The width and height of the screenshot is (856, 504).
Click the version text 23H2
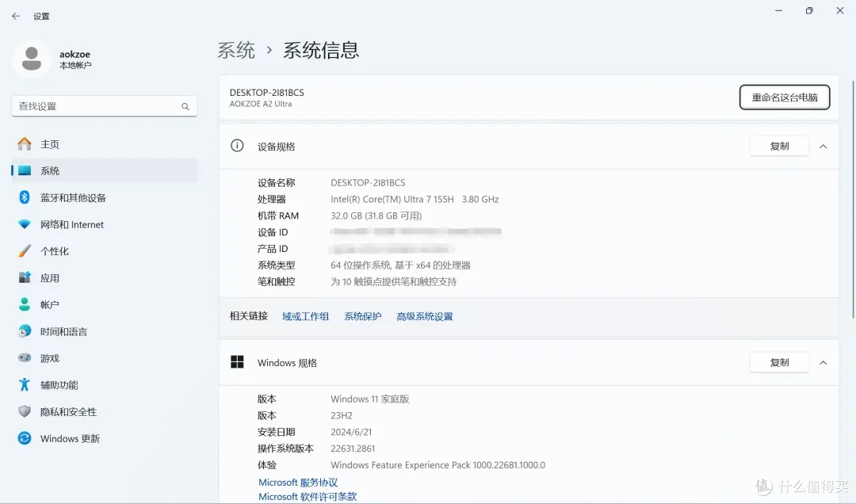tap(341, 415)
